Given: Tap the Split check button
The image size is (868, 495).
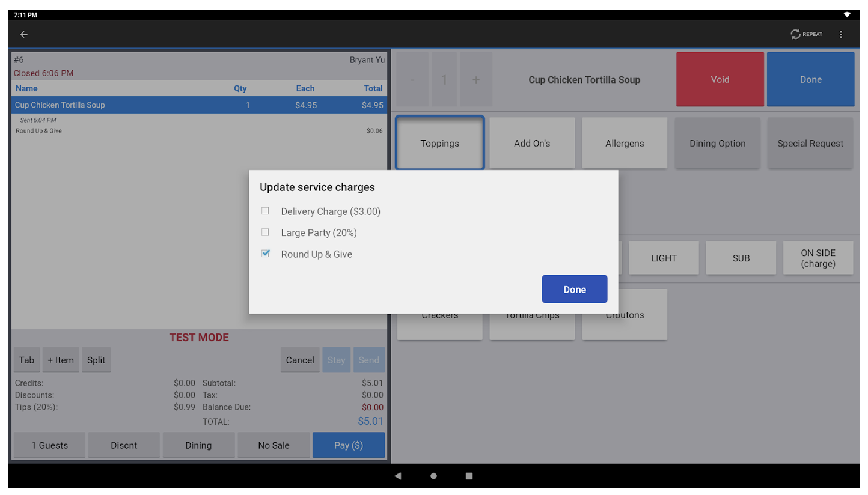Looking at the screenshot, I should click(96, 360).
